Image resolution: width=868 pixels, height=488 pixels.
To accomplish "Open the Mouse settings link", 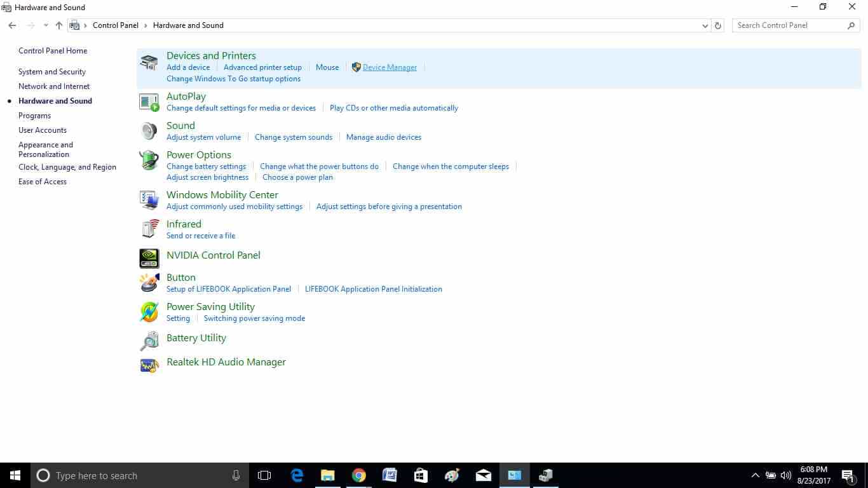I will (327, 67).
